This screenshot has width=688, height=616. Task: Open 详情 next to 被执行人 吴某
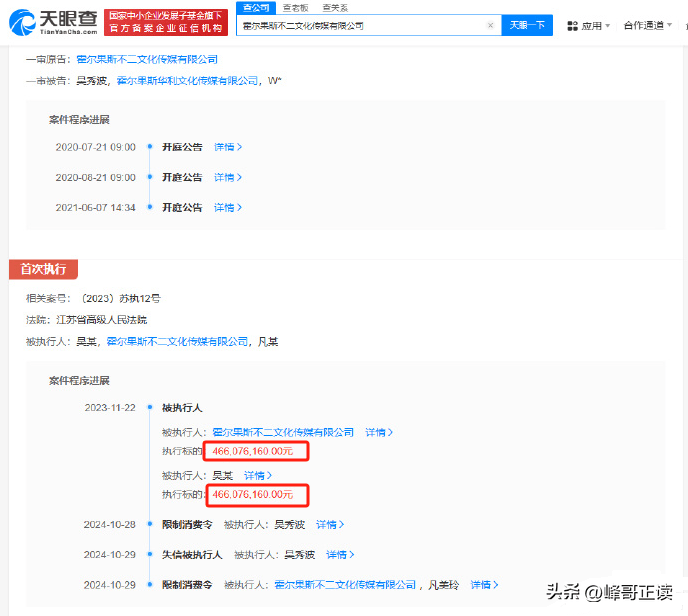[x=258, y=476]
